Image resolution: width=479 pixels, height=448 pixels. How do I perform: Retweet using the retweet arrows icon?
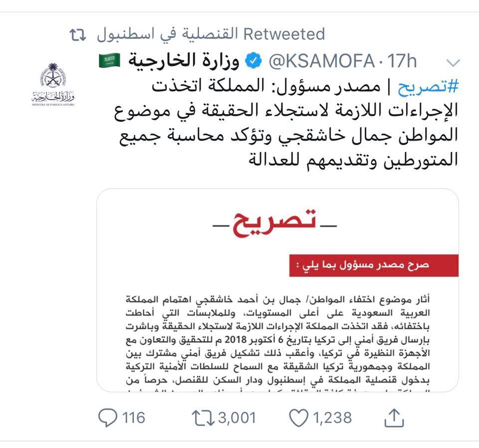(x=203, y=418)
